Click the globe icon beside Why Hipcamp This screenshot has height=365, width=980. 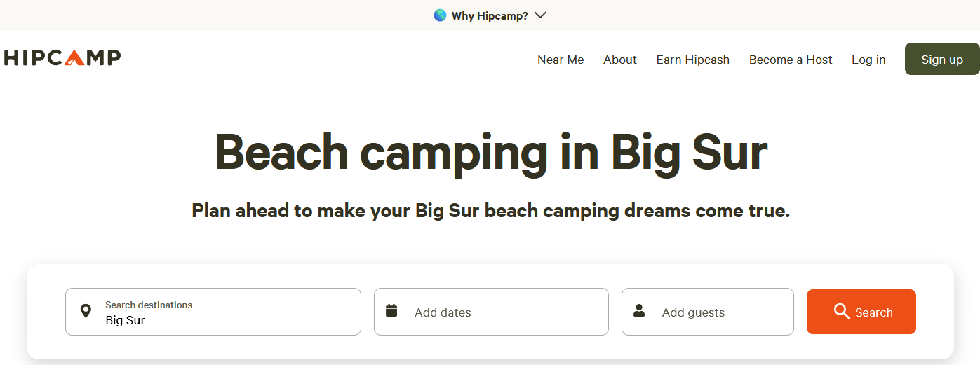click(440, 15)
